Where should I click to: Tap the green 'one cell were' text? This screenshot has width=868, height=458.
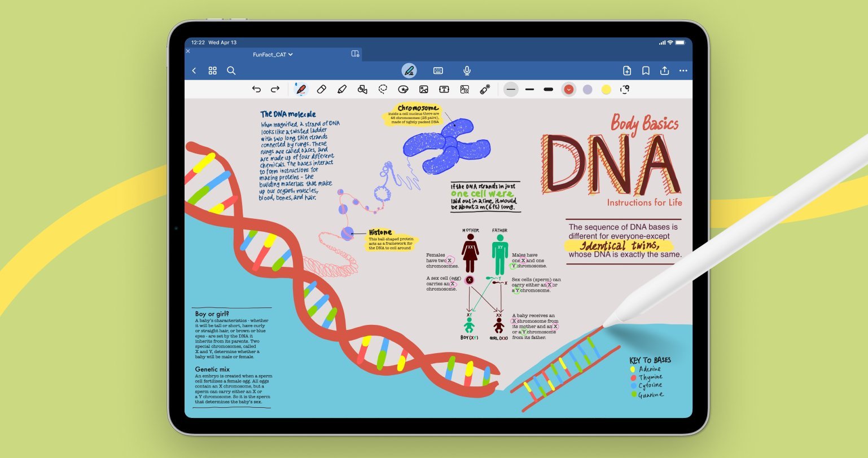pos(481,193)
